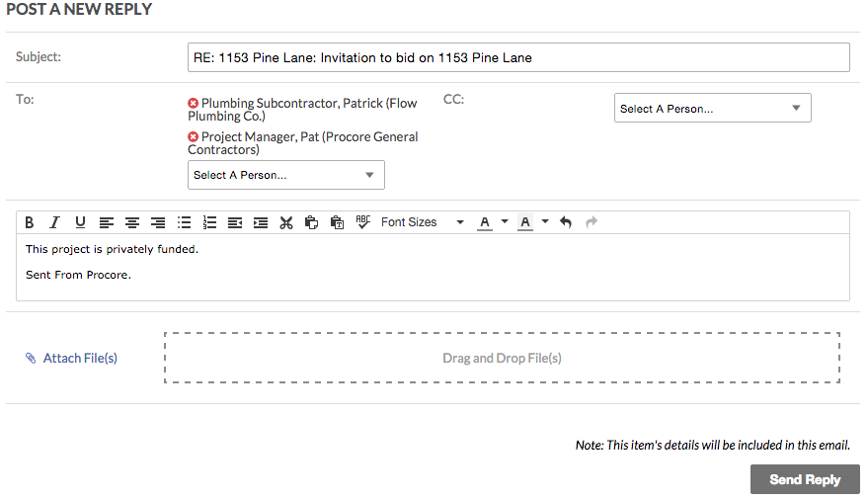Image resolution: width=868 pixels, height=499 pixels.
Task: Cut selection with the scissors icon
Action: (285, 222)
